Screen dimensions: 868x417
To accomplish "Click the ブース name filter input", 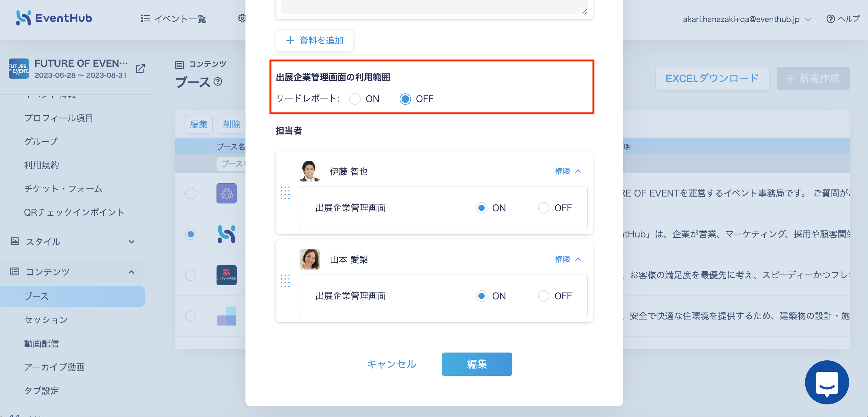I will (231, 164).
